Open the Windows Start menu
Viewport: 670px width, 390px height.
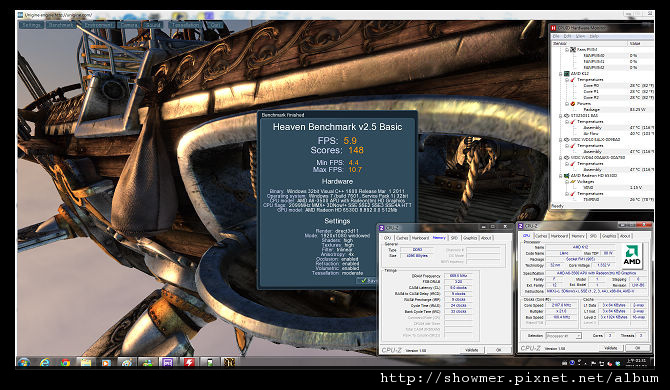point(24,363)
